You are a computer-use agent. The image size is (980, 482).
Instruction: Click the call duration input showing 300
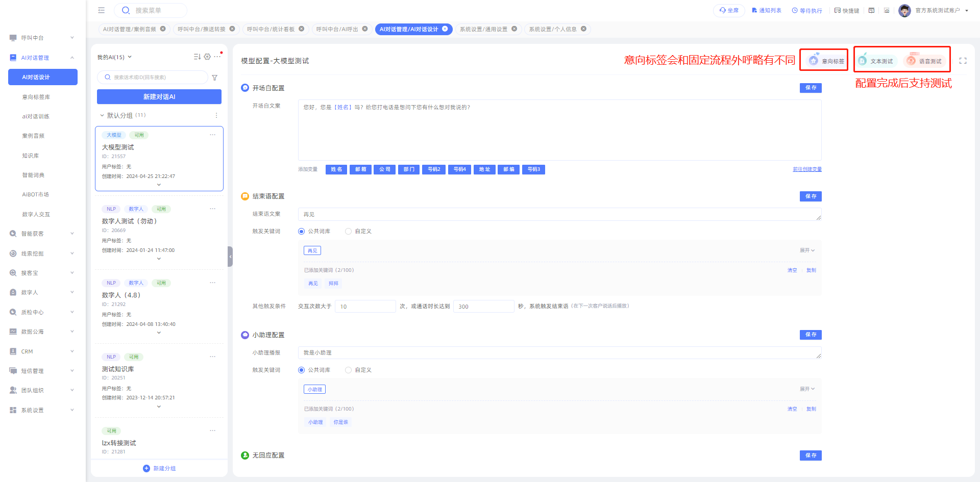pyautogui.click(x=483, y=307)
